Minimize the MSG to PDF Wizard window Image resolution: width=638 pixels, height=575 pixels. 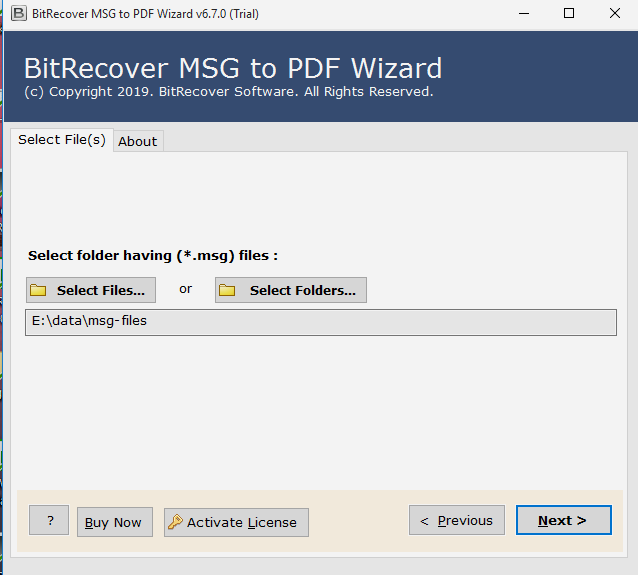[x=524, y=14]
